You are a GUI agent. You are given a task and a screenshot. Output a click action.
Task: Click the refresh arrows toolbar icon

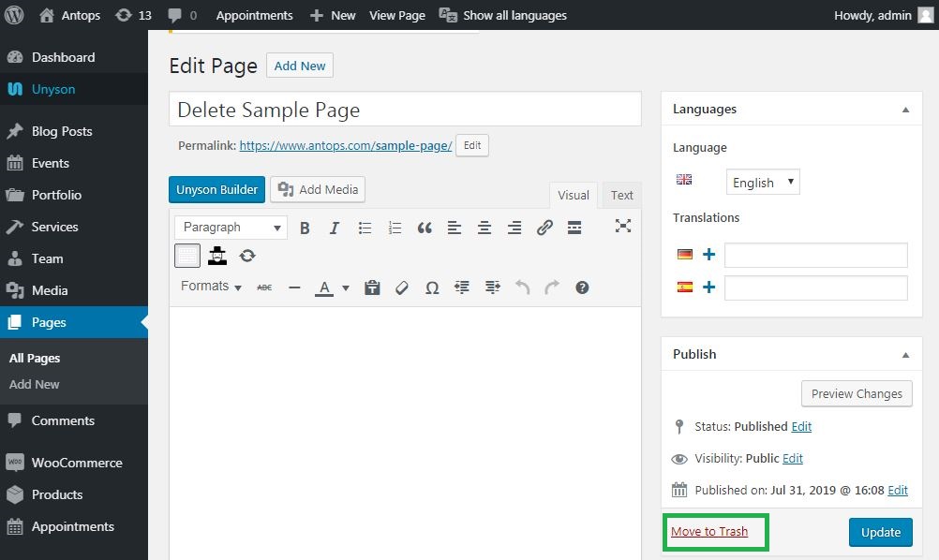pos(247,256)
